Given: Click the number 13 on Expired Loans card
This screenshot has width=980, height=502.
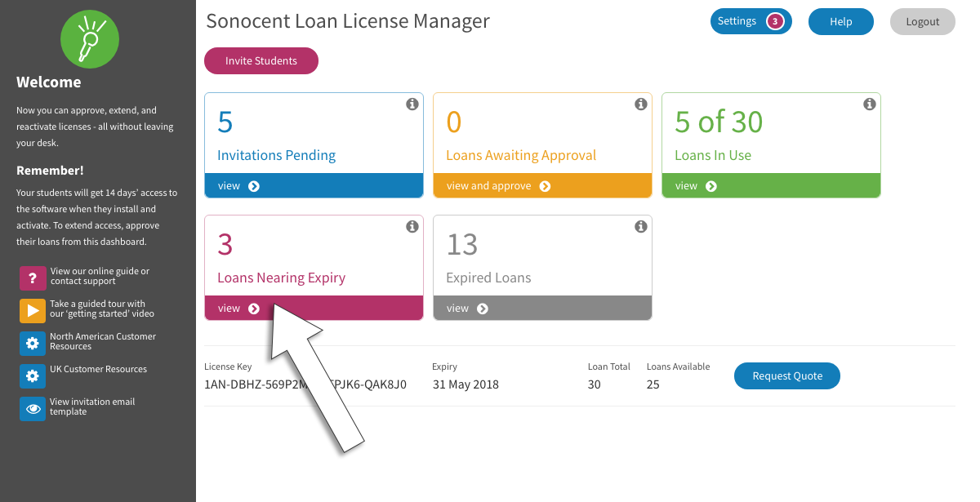Looking at the screenshot, I should pyautogui.click(x=462, y=244).
